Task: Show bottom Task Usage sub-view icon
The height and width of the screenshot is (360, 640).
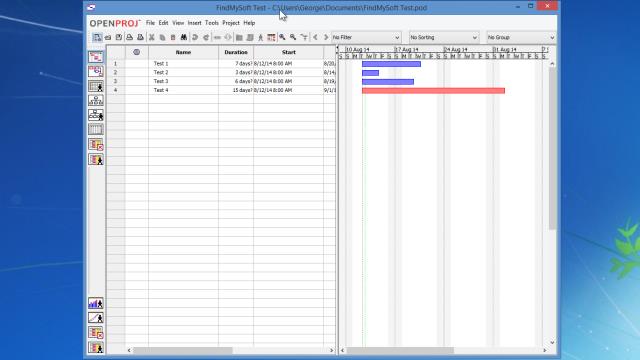Action: click(x=96, y=333)
